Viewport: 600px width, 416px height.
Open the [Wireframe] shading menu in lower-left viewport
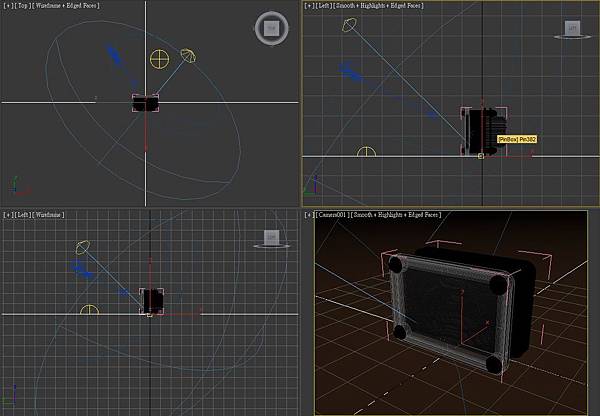[49, 215]
